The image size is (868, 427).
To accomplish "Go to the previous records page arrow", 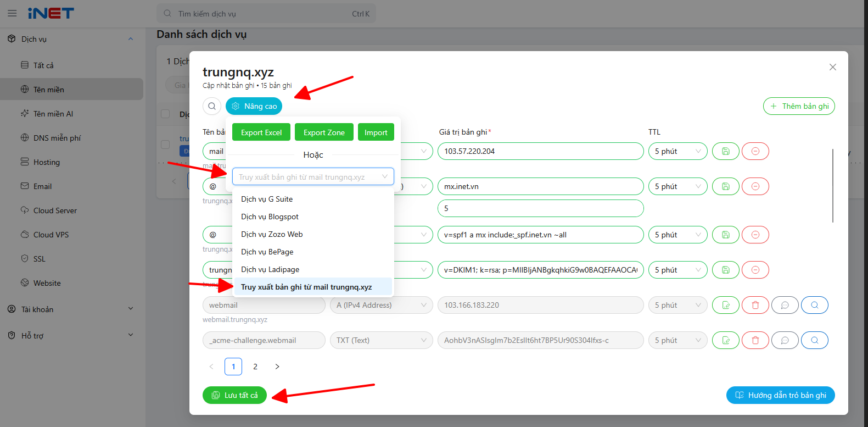I will 211,367.
